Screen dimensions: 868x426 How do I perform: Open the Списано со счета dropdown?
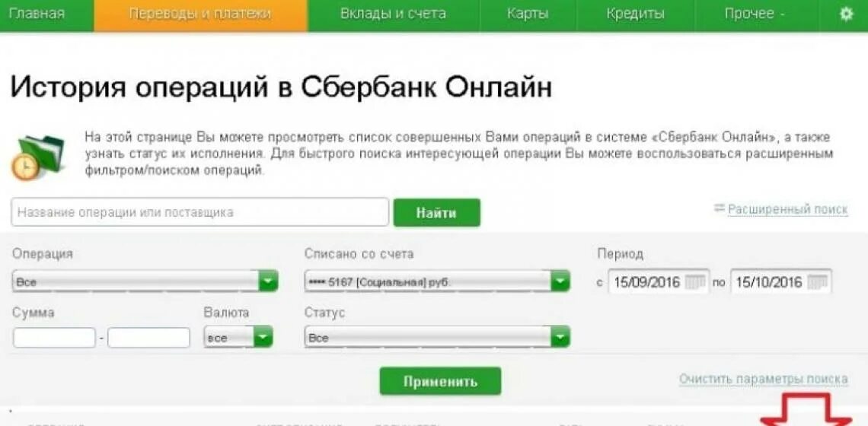[437, 282]
